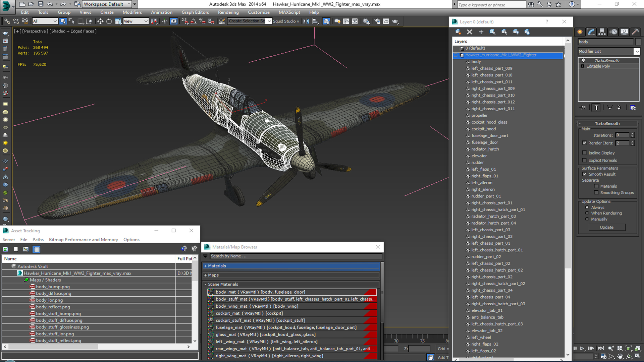Screen dimensions: 644x362
Task: Click the Undo arrow in title bar
Action: 50,4
